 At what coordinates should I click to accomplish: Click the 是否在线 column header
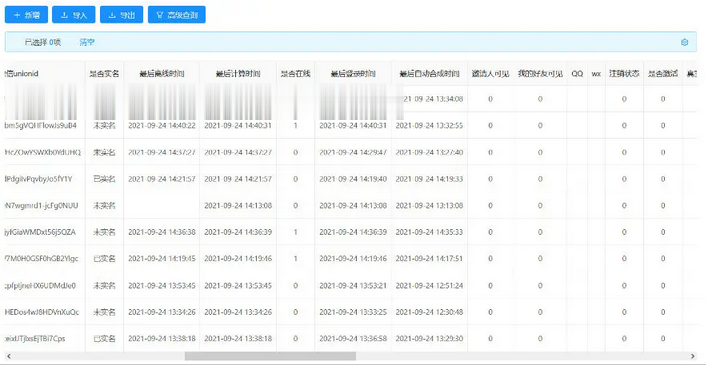295,74
